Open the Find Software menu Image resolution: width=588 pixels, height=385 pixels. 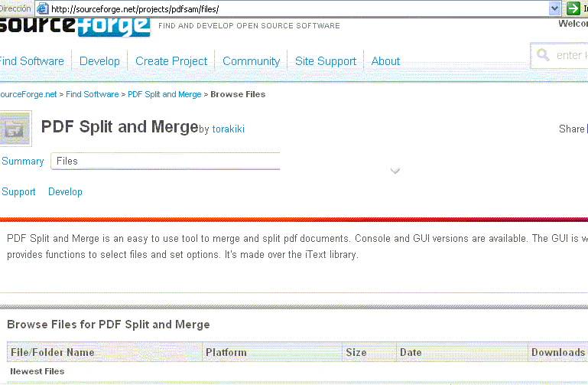[31, 61]
